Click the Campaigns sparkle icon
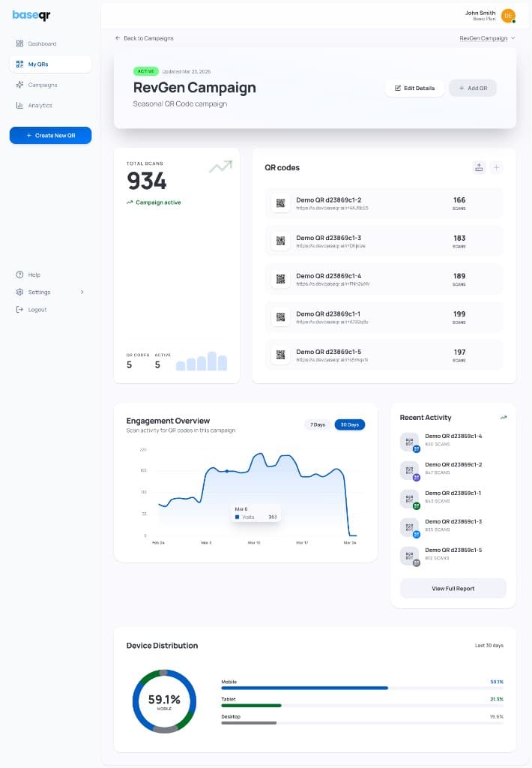Viewport: 532px width, 768px height. pos(19,85)
